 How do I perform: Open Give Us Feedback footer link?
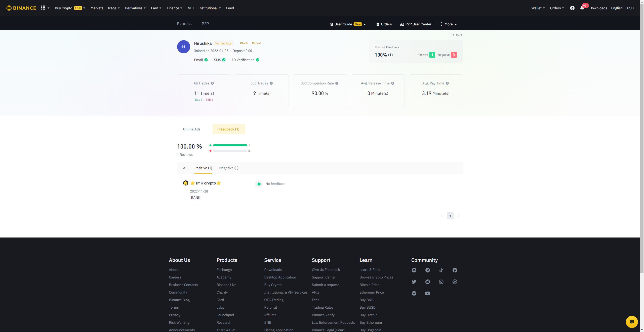[x=326, y=270]
